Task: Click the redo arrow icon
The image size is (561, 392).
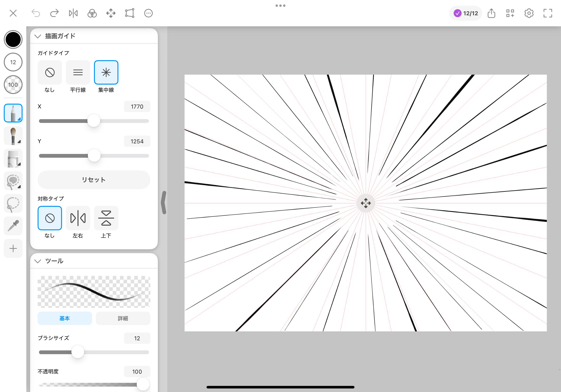Action: [55, 13]
